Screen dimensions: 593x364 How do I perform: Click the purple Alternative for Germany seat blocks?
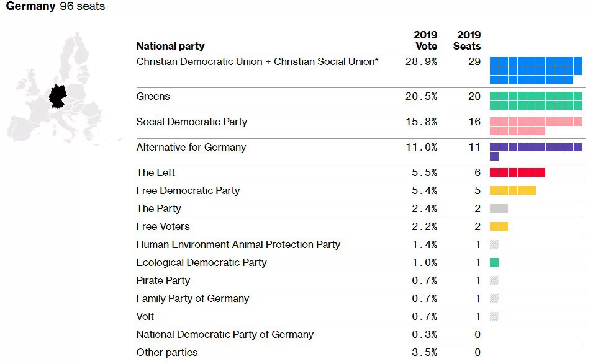(x=536, y=151)
